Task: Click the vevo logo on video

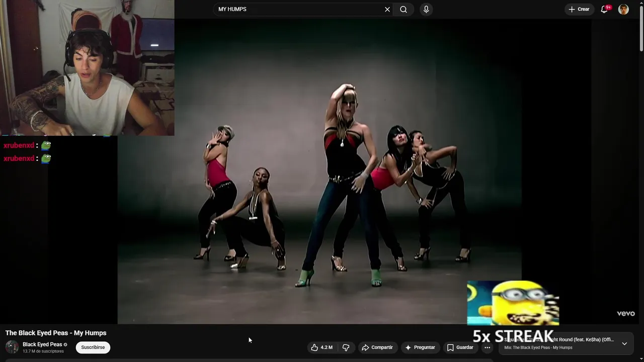Action: pyautogui.click(x=626, y=314)
